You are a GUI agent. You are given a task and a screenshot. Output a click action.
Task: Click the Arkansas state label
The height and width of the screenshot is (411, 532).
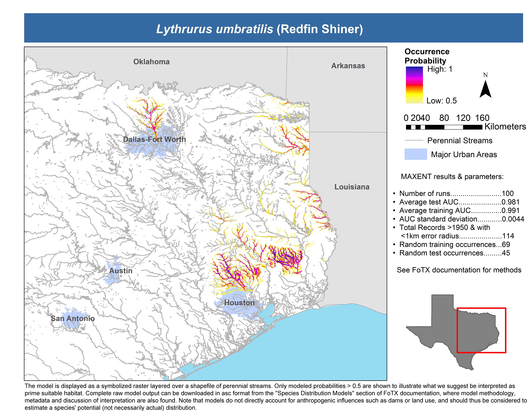click(348, 66)
